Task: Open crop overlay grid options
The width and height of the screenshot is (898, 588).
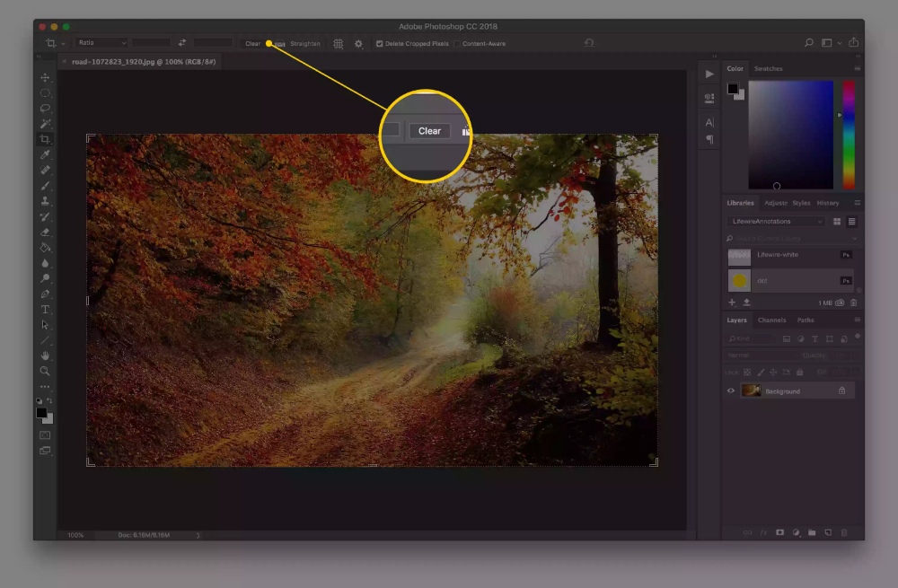Action: [339, 43]
